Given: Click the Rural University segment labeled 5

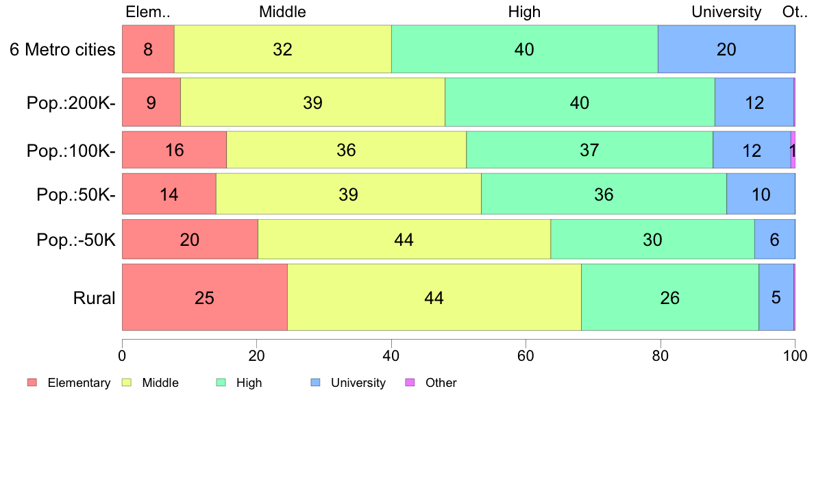Looking at the screenshot, I should coord(776,297).
